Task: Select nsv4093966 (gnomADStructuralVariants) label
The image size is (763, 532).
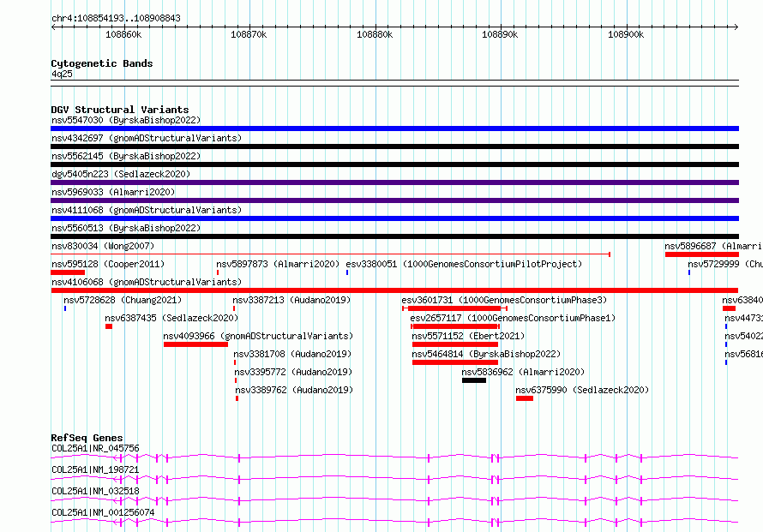Action: (x=258, y=336)
